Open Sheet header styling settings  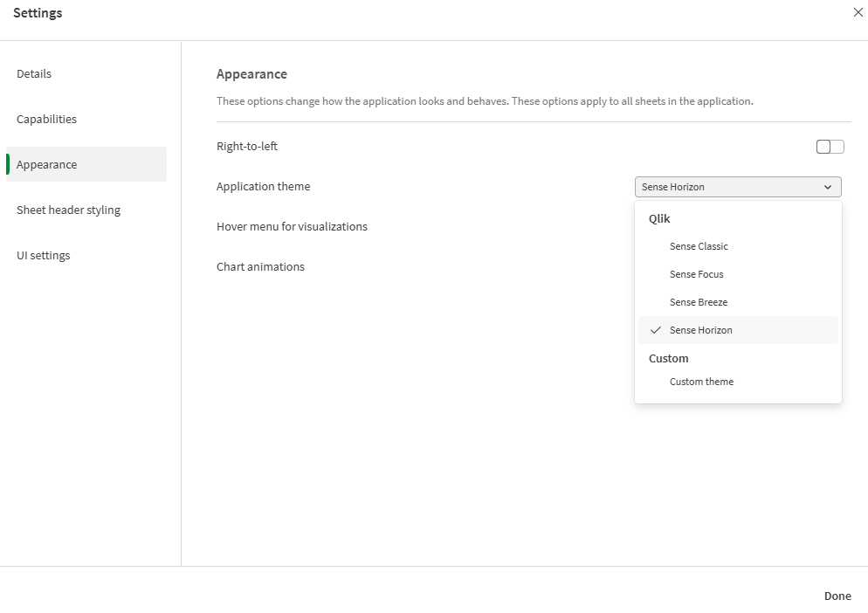[x=67, y=210]
